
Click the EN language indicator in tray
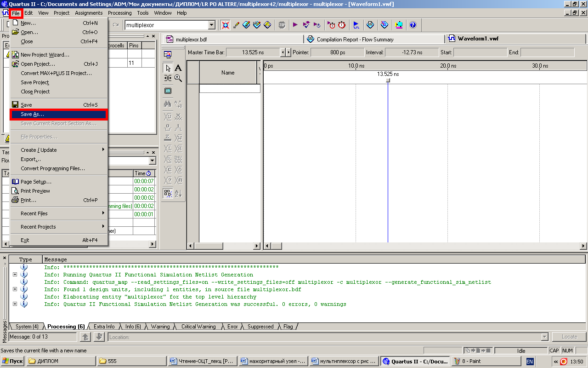tap(530, 362)
